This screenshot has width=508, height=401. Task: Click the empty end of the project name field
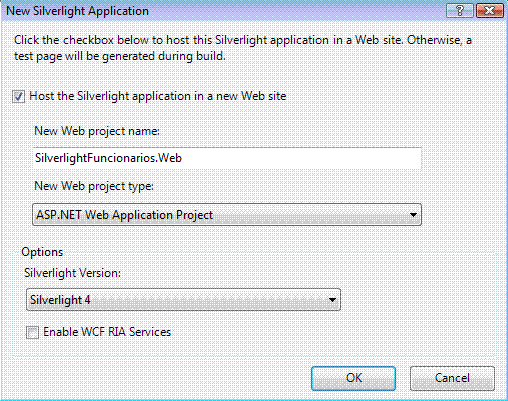(x=300, y=158)
